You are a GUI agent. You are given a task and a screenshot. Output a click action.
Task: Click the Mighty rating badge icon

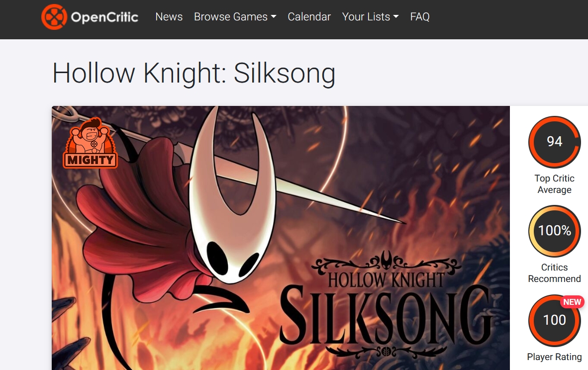91,143
